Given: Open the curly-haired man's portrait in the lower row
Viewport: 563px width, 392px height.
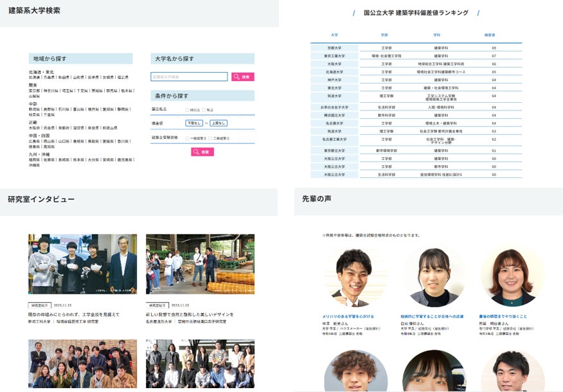Looking at the screenshot, I should (355, 371).
